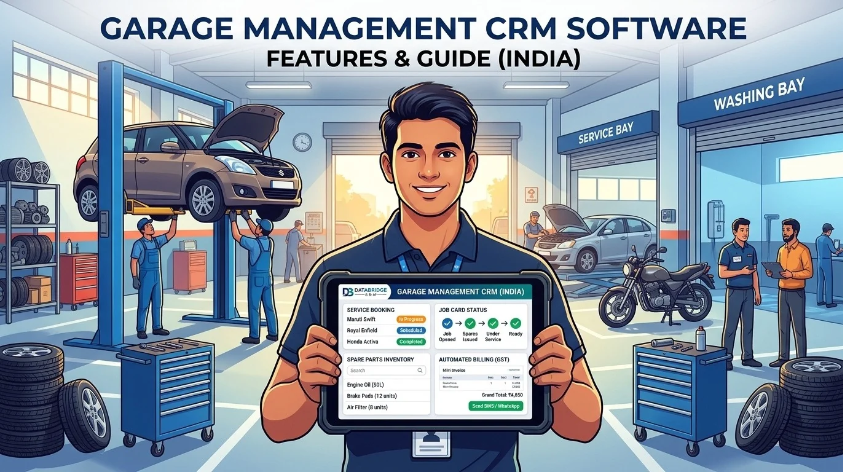Click the DataBridge logo on the tablet
Viewport: 843px width, 472px height.
pyautogui.click(x=365, y=292)
